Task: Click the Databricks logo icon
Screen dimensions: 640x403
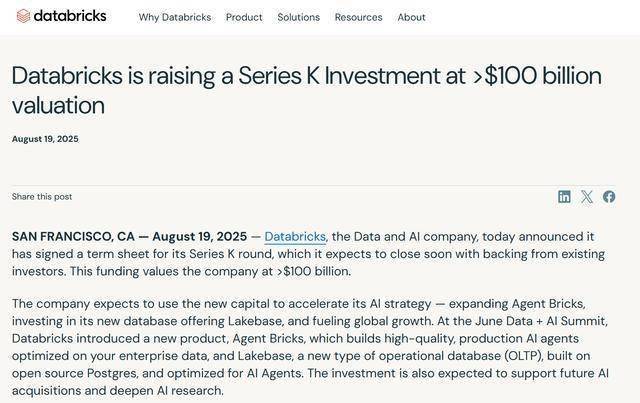Action: (23, 16)
